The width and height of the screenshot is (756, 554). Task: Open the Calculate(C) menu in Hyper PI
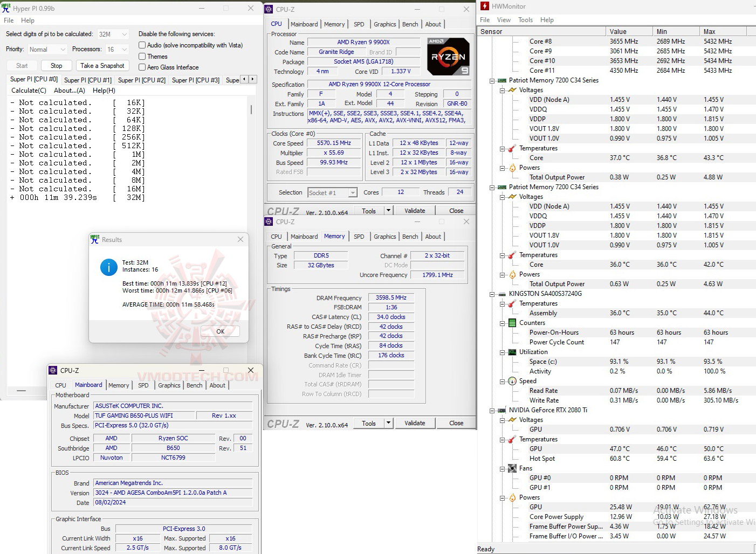pos(28,90)
